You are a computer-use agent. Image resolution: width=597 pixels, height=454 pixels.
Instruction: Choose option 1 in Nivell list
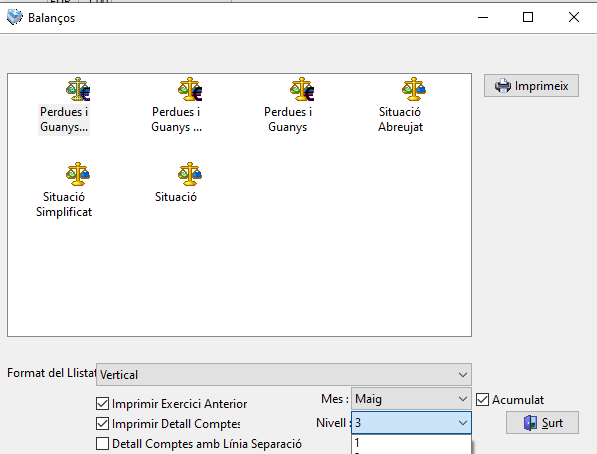click(x=411, y=443)
